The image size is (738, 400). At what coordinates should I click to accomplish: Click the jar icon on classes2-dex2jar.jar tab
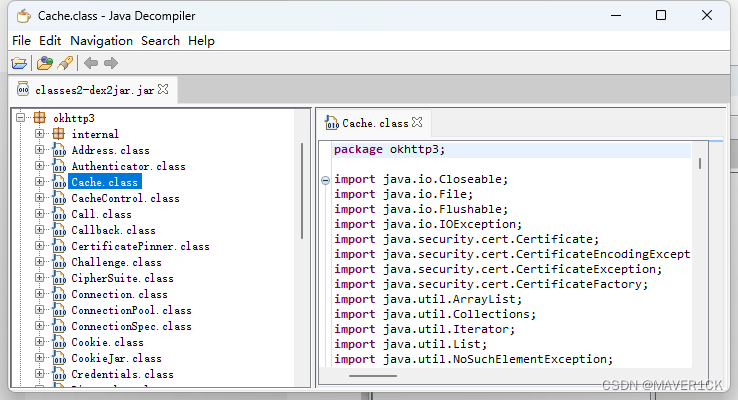[23, 88]
